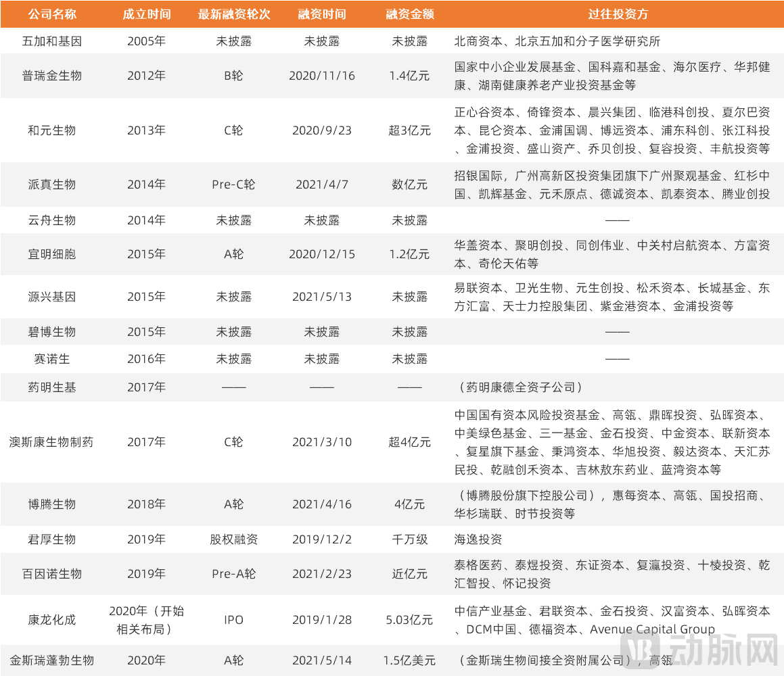Click the 百因诺生物 row's 泰格医药 investors cell
The height and width of the screenshot is (676, 784).
point(612,573)
